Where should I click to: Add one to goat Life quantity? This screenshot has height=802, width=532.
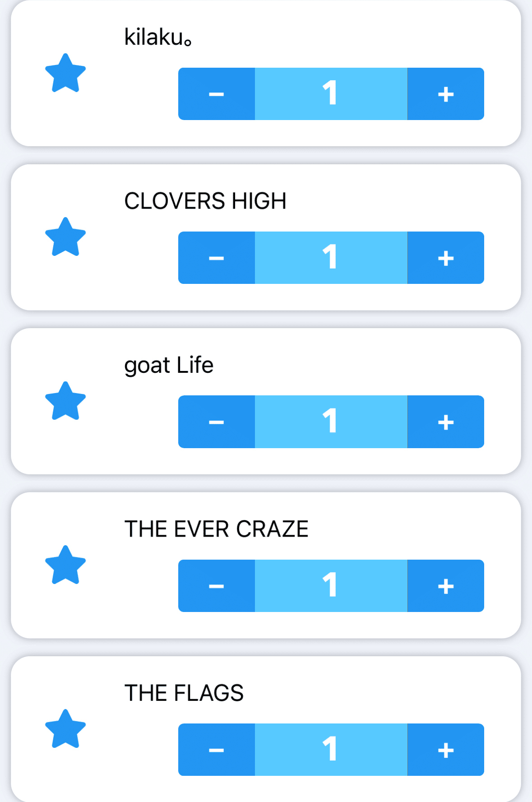(x=445, y=422)
